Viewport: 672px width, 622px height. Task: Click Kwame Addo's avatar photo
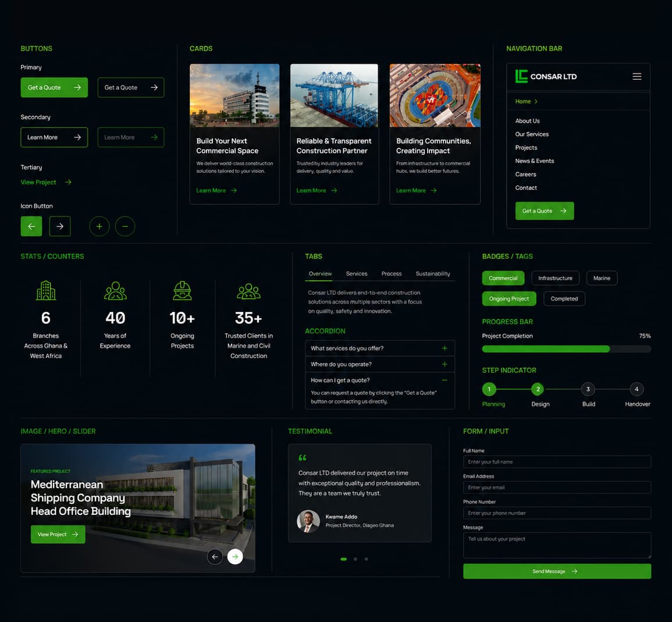(x=308, y=521)
